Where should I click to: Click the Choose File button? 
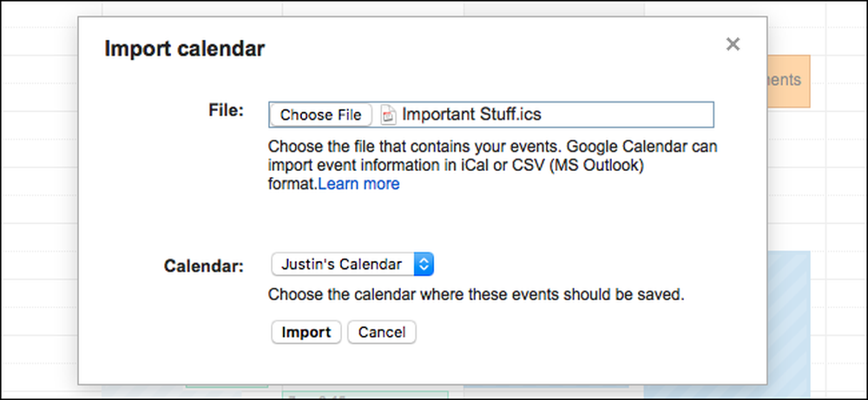point(320,115)
